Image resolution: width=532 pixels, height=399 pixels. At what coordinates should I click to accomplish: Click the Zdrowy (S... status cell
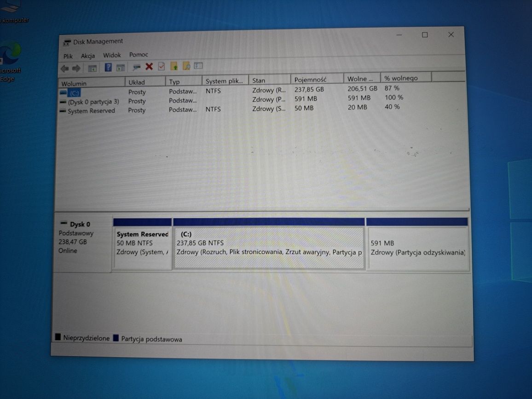[269, 109]
